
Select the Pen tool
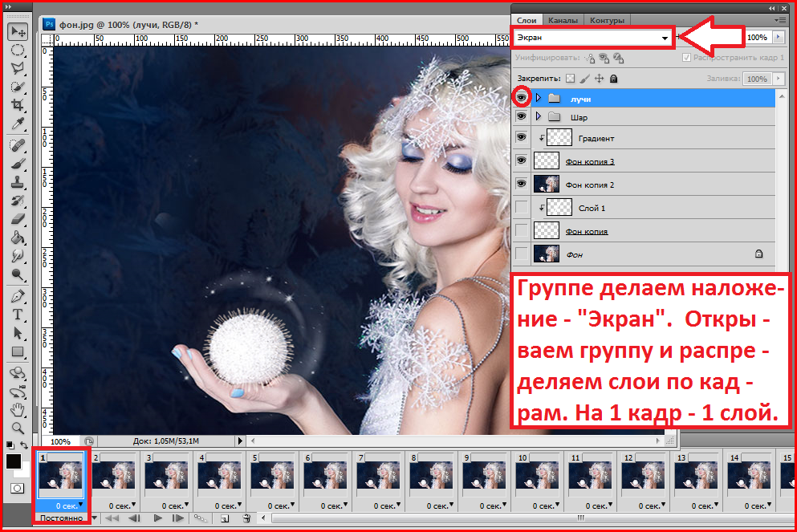tap(18, 296)
